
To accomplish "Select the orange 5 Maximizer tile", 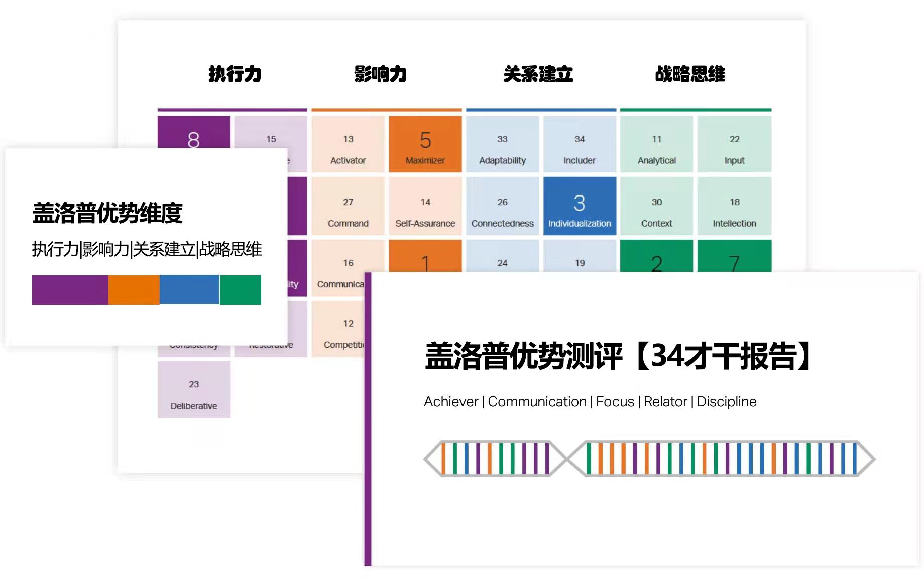I will coord(425,144).
